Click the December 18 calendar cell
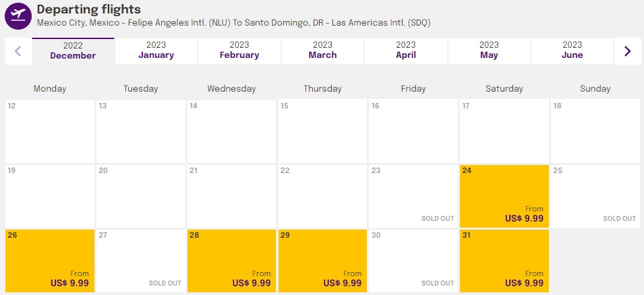The width and height of the screenshot is (644, 295). [x=595, y=131]
